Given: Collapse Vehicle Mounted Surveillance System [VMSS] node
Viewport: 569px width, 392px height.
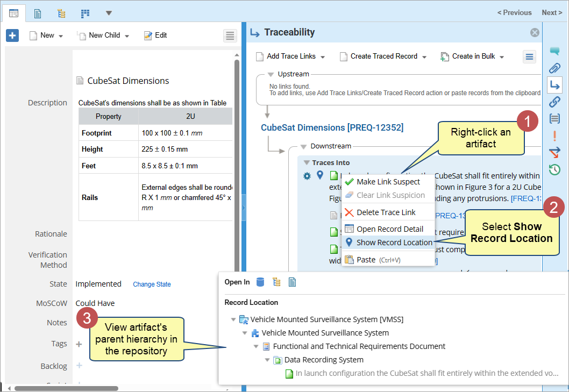Looking at the screenshot, I should click(x=233, y=320).
